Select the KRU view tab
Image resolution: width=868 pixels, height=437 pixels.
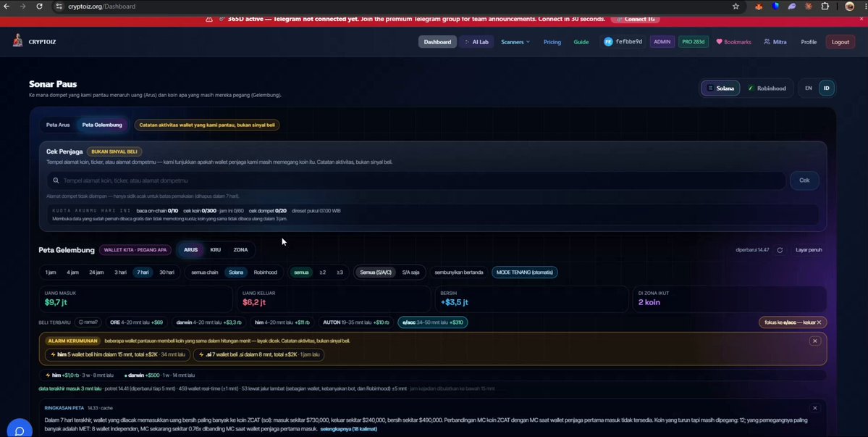point(215,250)
